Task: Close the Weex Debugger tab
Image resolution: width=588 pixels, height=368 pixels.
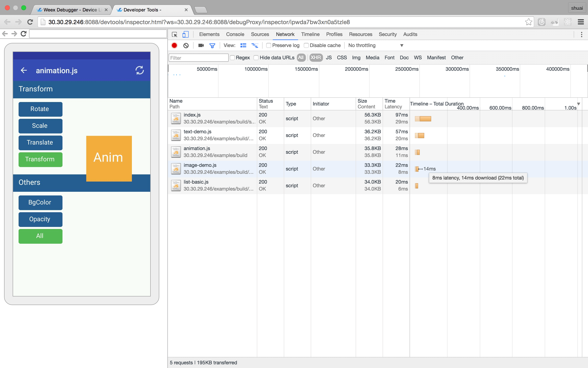Action: point(106,10)
